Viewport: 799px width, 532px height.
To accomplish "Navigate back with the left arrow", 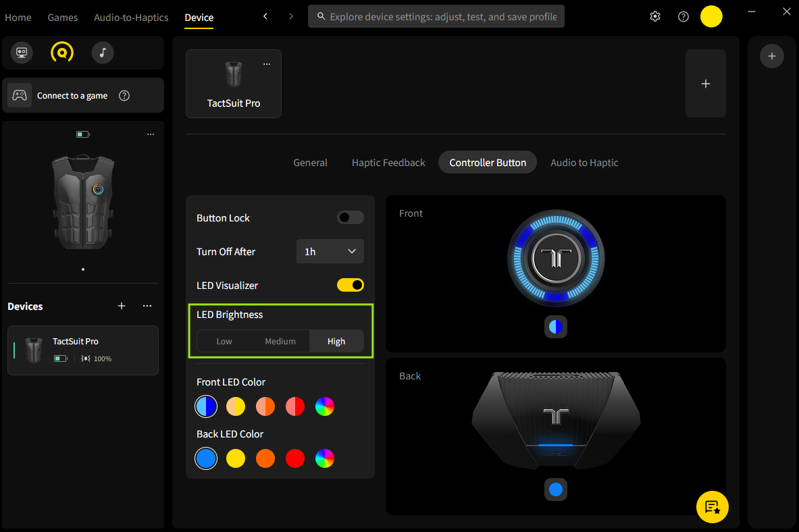I will (x=265, y=16).
